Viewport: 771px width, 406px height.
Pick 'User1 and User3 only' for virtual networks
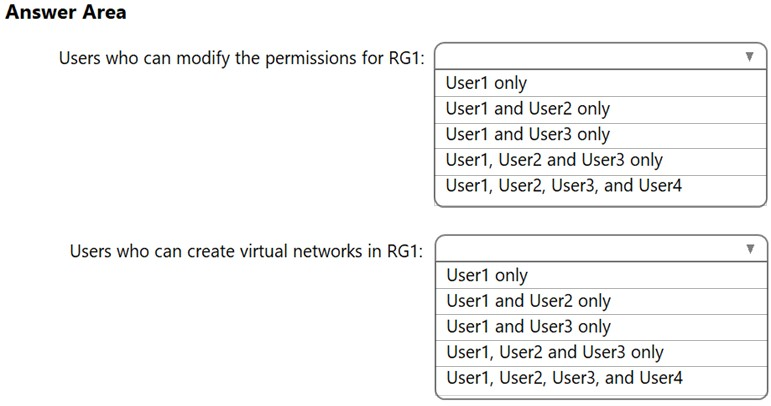point(527,327)
